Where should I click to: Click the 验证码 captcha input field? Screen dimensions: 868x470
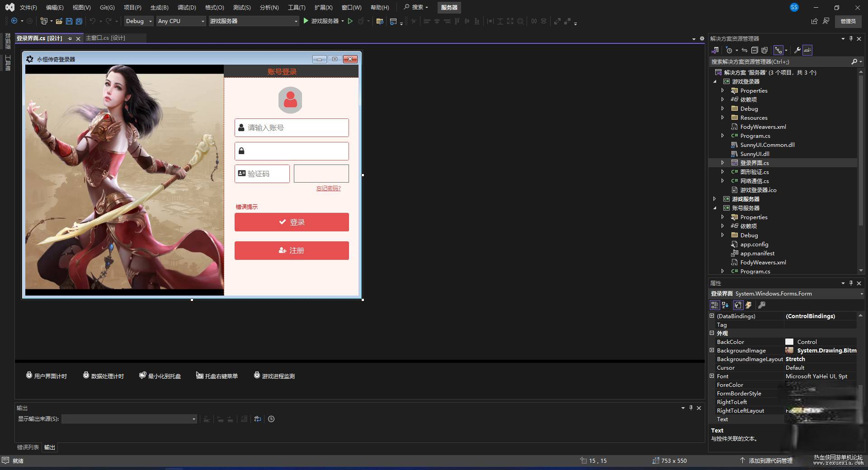pos(262,174)
